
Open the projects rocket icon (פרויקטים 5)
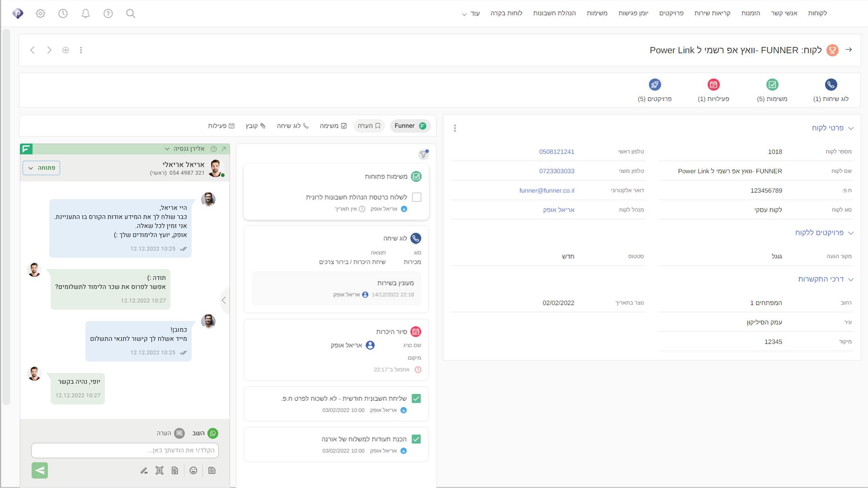[x=655, y=84]
